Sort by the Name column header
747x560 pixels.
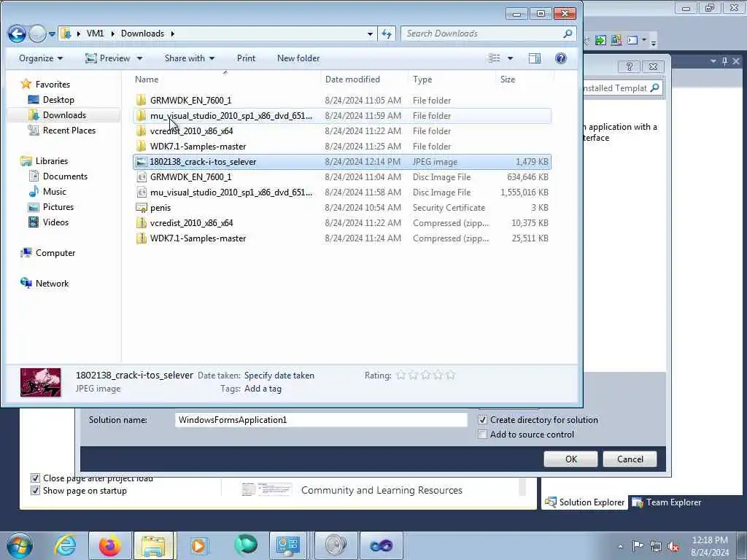click(147, 79)
